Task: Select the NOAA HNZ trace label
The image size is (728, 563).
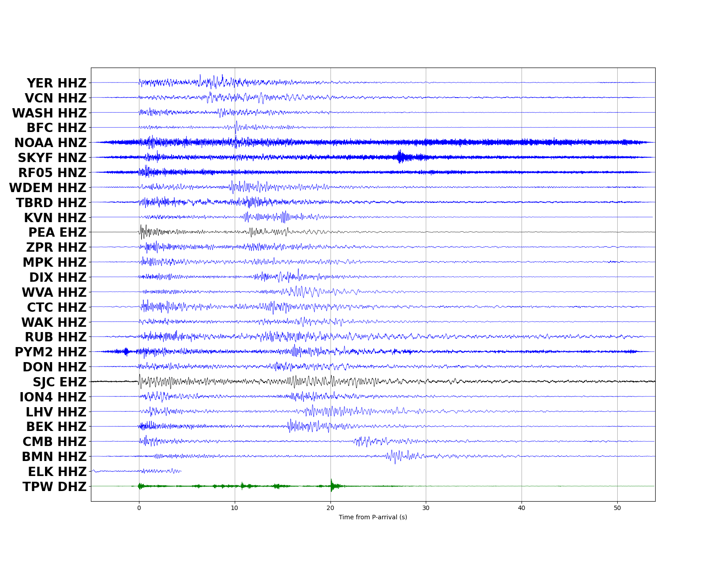Action: (50, 143)
